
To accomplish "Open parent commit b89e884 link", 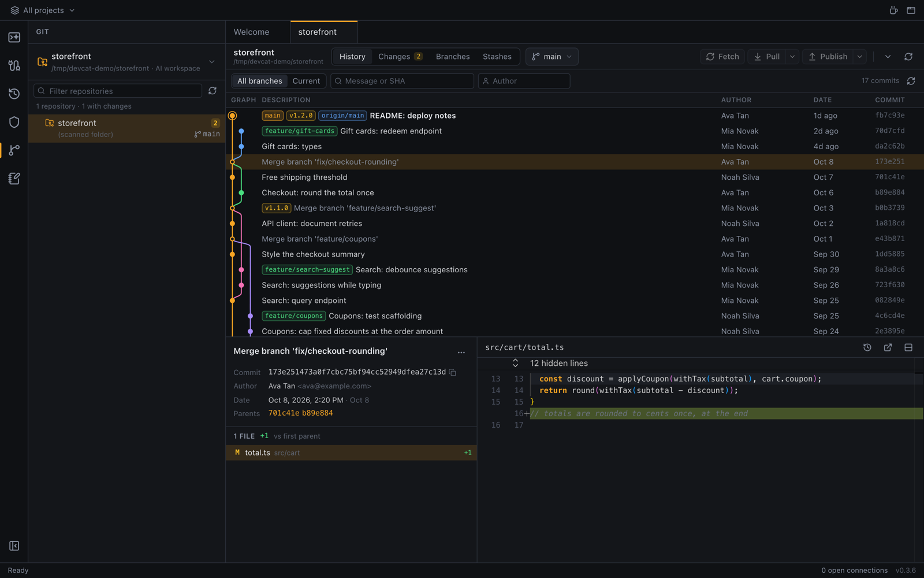I will point(317,413).
